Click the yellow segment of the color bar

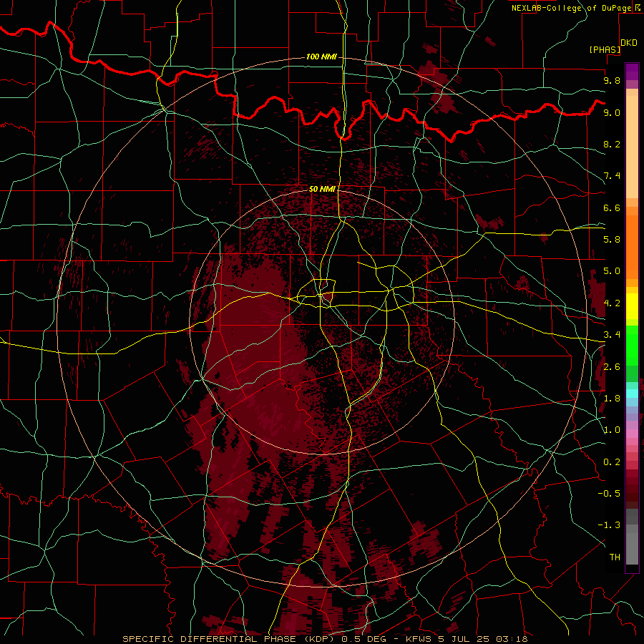pyautogui.click(x=632, y=306)
